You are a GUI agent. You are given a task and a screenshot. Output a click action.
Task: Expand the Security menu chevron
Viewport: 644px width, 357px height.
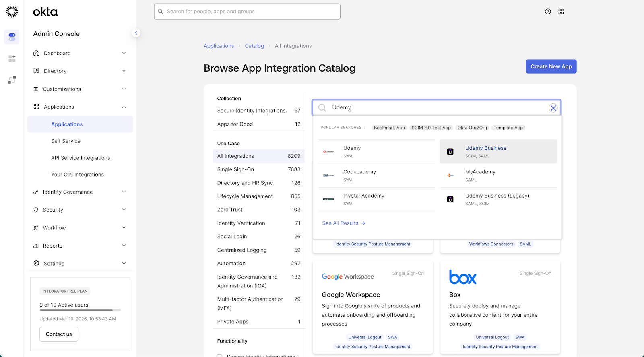124,210
